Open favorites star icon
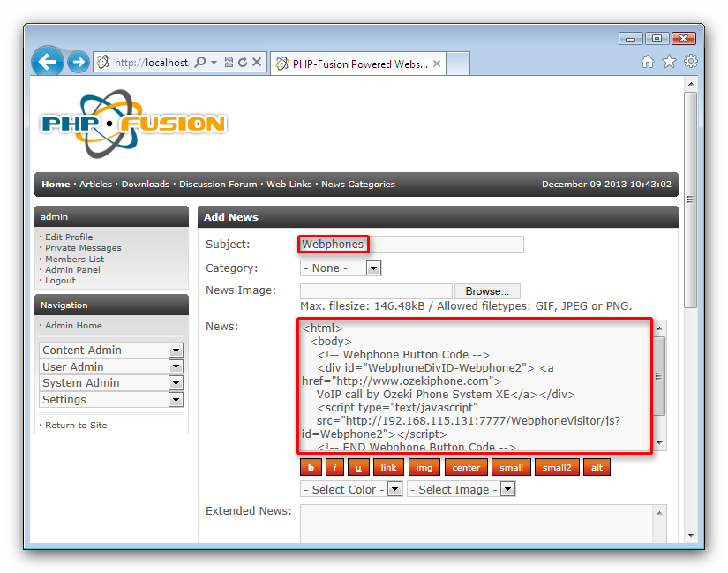Viewport: 728px width, 573px height. click(669, 62)
